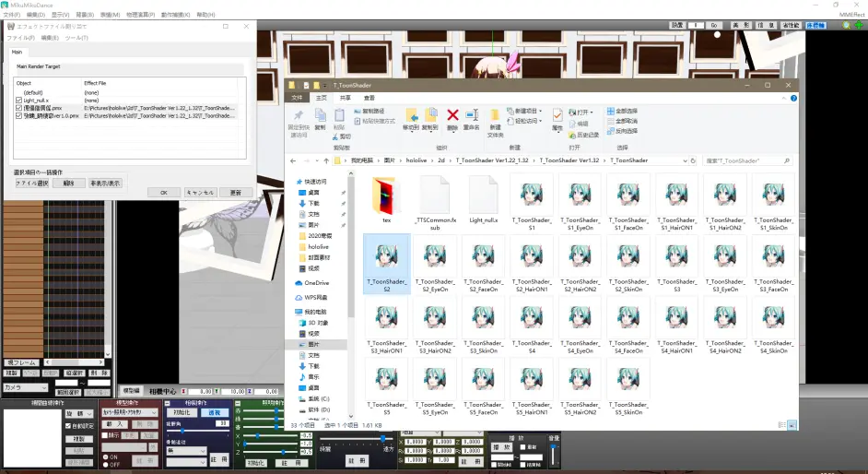Click OK in the effect assignment dialog
Image resolution: width=868 pixels, height=474 pixels.
(x=164, y=193)
